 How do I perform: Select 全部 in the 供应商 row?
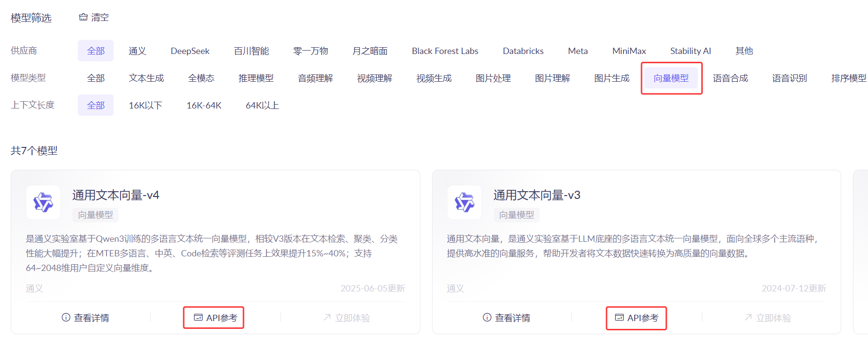[x=96, y=51]
